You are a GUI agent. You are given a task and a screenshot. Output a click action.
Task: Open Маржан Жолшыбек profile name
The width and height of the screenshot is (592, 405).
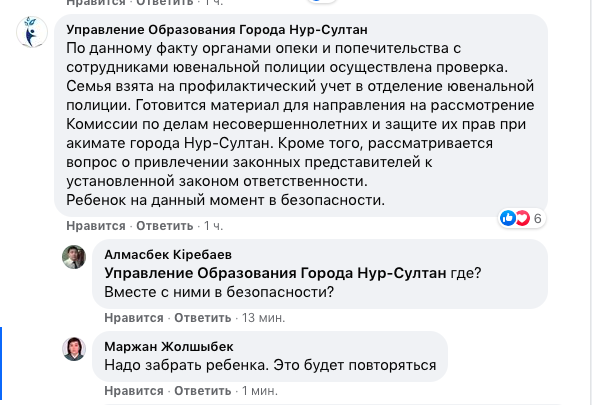169,346
